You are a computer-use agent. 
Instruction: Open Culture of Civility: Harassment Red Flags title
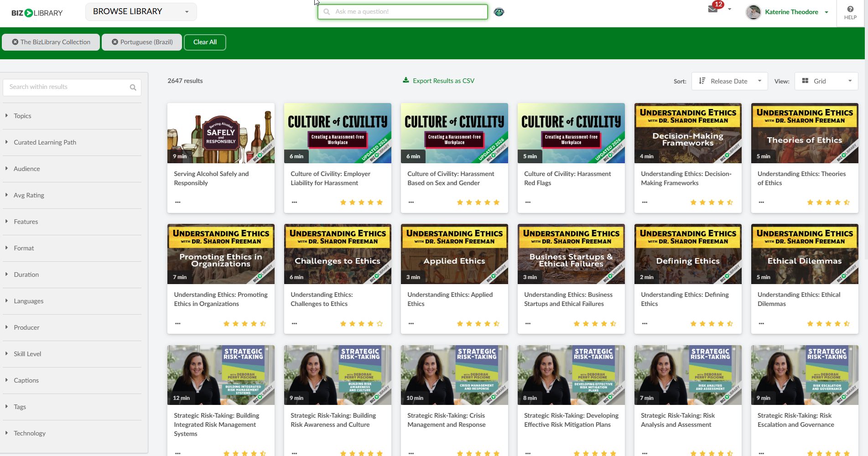(567, 178)
